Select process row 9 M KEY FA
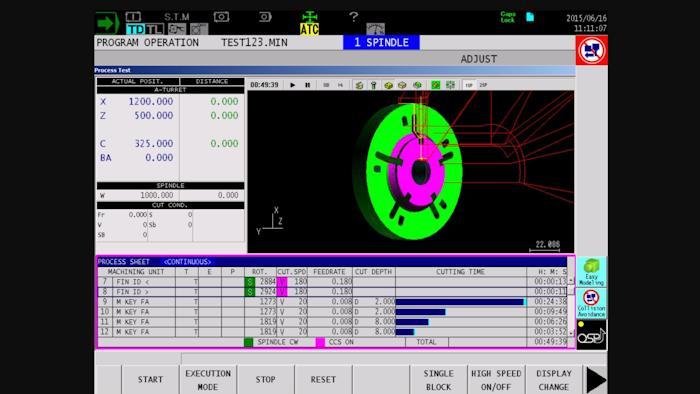Screen dimensions: 700x394 coord(333,302)
